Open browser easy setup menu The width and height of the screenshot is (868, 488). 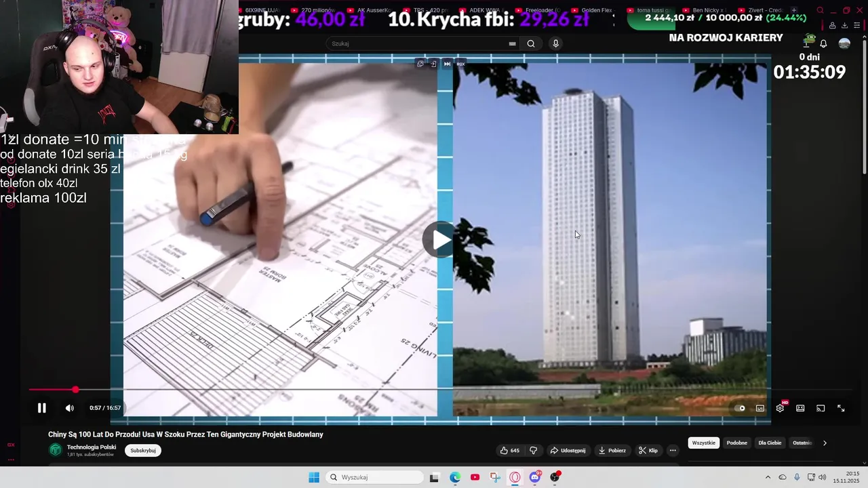click(x=856, y=26)
